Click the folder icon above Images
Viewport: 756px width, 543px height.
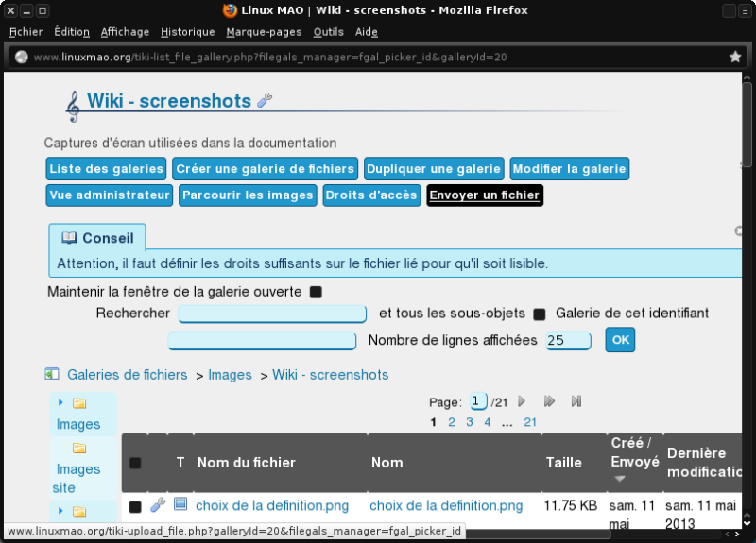tap(79, 403)
